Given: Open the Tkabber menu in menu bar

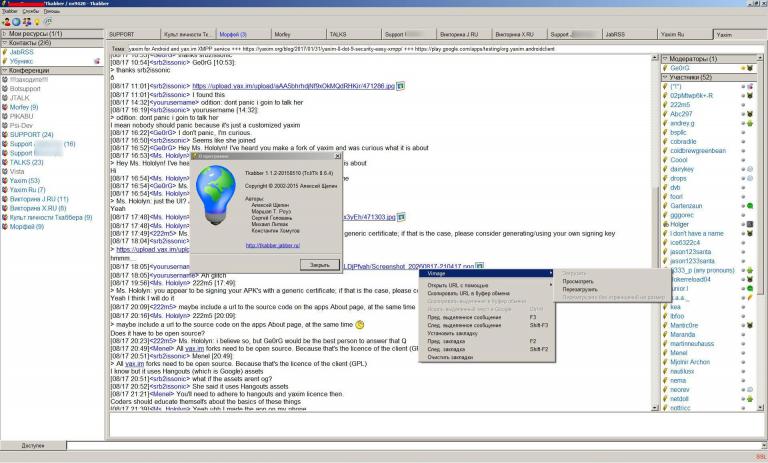Looking at the screenshot, I should click(10, 11).
